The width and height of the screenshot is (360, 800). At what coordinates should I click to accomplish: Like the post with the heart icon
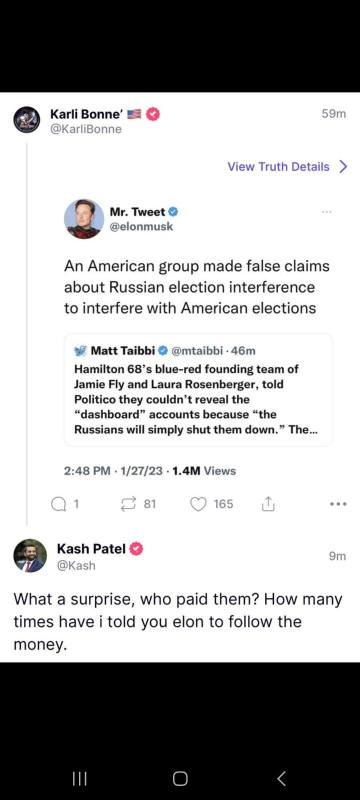click(x=197, y=505)
